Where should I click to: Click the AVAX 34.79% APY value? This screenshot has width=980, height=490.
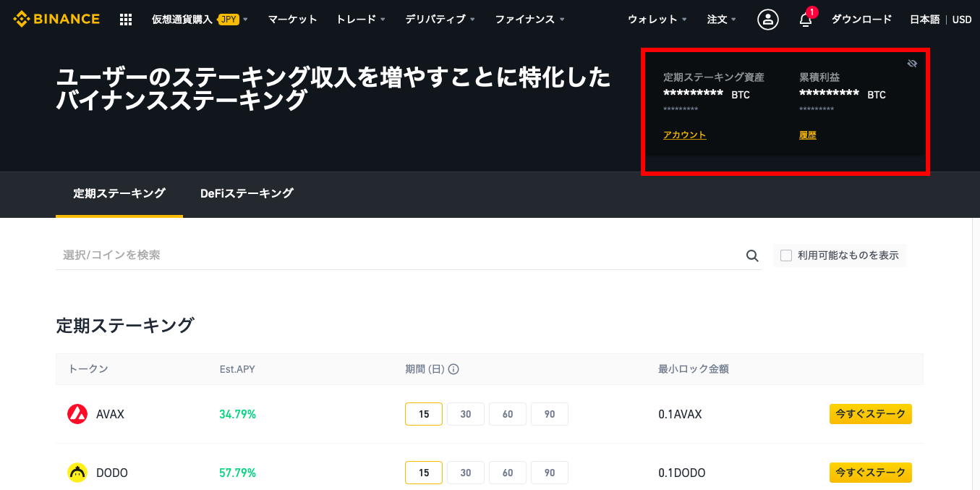click(x=238, y=415)
